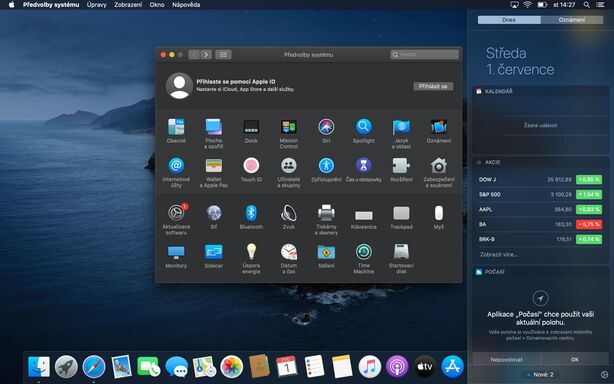Open Podcasts from the Dock
614x384 pixels.
397,367
